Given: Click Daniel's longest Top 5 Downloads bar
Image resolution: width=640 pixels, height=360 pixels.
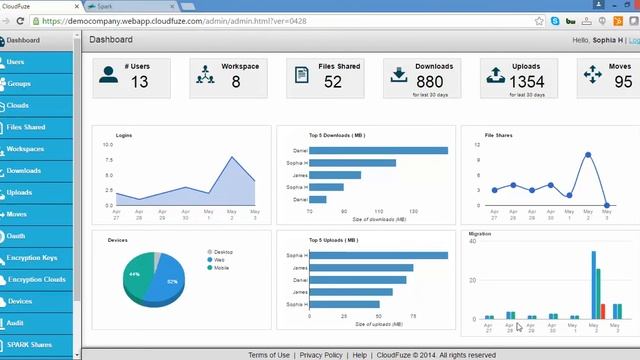Looking at the screenshot, I should [378, 151].
